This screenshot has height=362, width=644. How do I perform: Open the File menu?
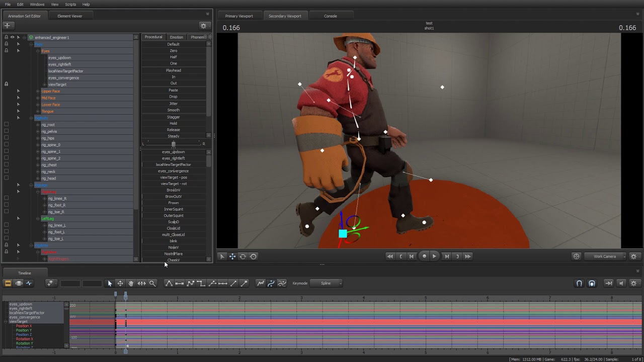pos(8,5)
